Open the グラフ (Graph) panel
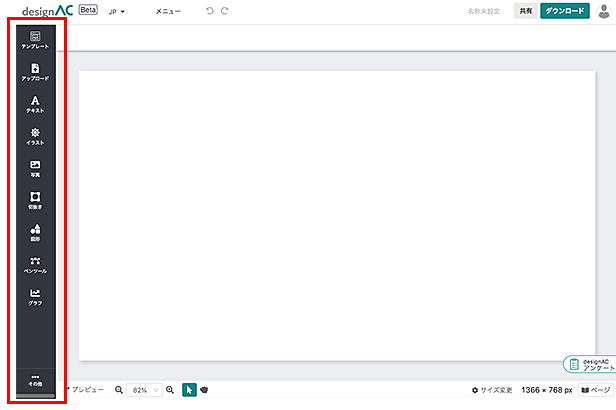 35,297
